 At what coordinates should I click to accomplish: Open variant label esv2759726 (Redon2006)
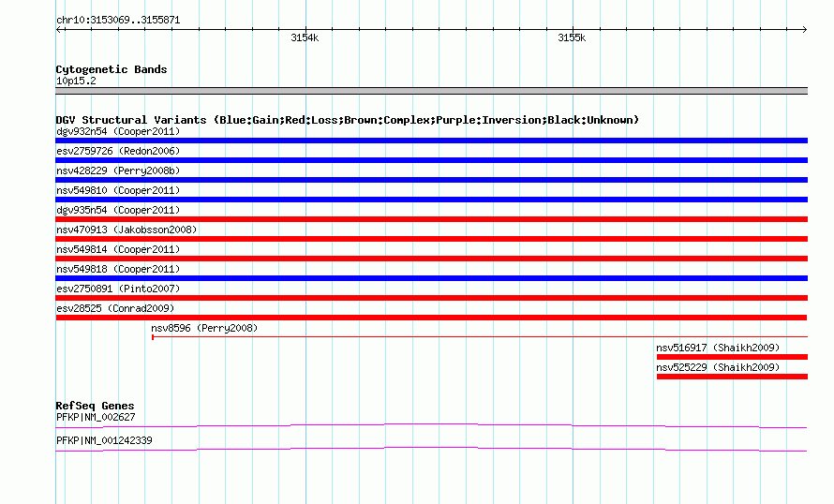[118, 151]
